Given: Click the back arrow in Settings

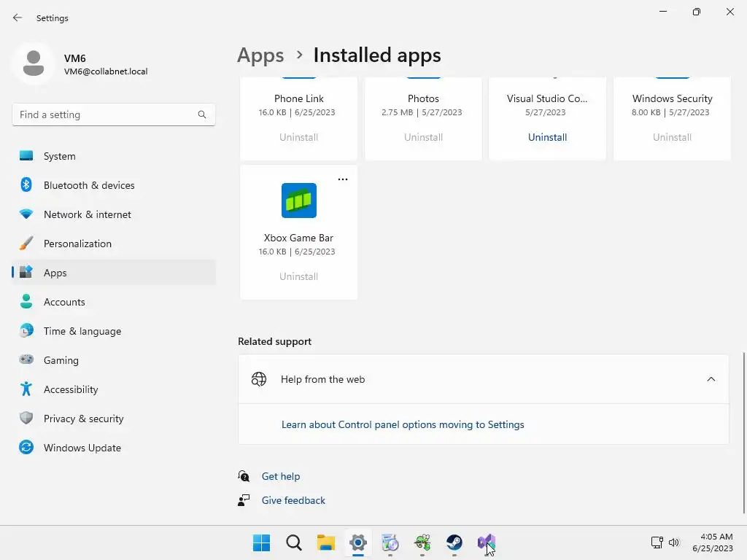Looking at the screenshot, I should [18, 18].
